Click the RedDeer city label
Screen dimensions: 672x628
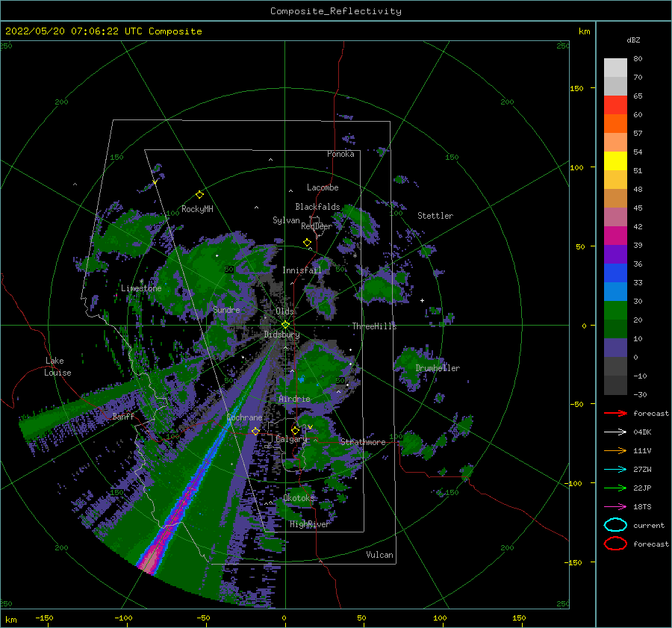point(317,226)
